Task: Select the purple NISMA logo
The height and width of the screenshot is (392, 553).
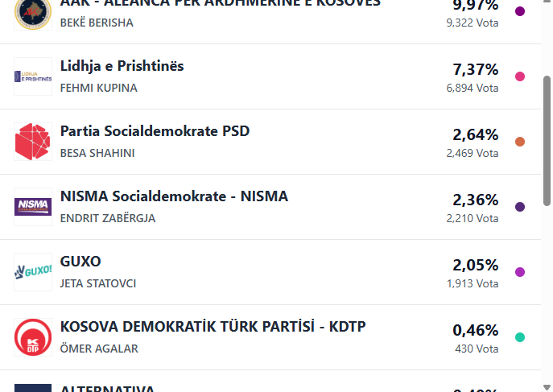Action: pos(33,207)
